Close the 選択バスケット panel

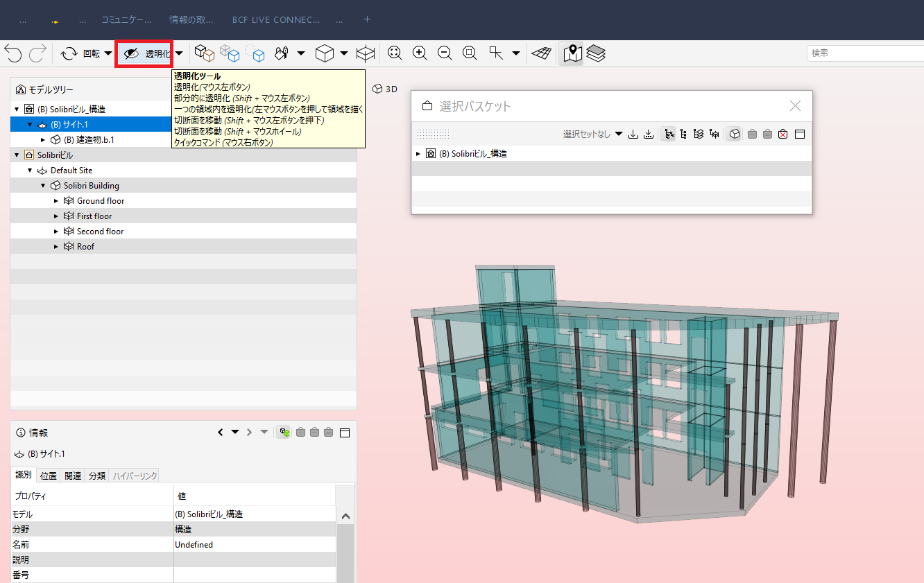796,106
